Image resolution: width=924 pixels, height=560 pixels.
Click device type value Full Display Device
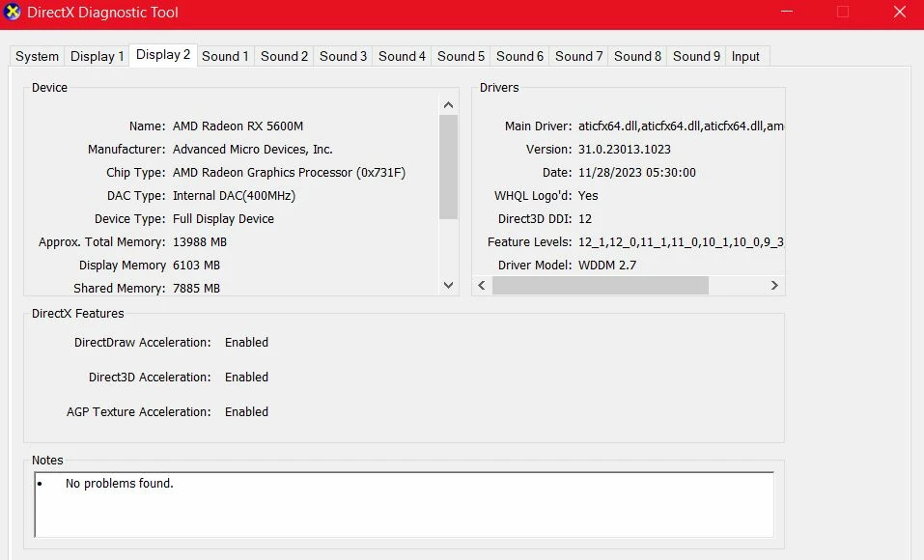pyautogui.click(x=223, y=219)
